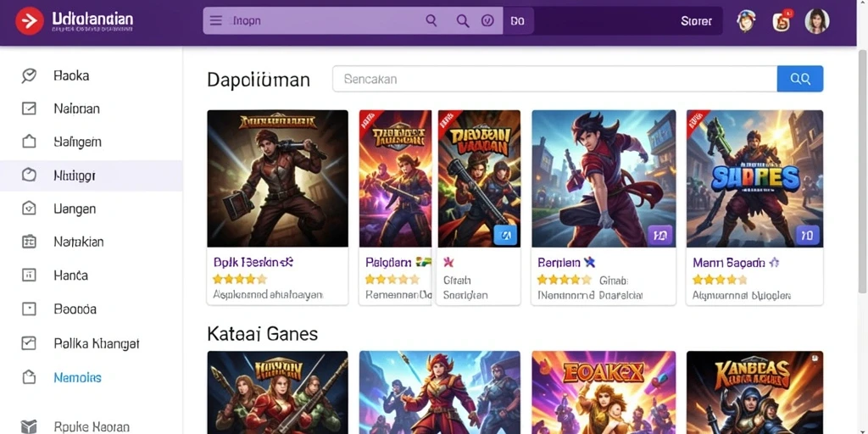Viewport: 868px width, 434px height.
Task: Select Baoka in the sidebar
Action: pyautogui.click(x=71, y=75)
